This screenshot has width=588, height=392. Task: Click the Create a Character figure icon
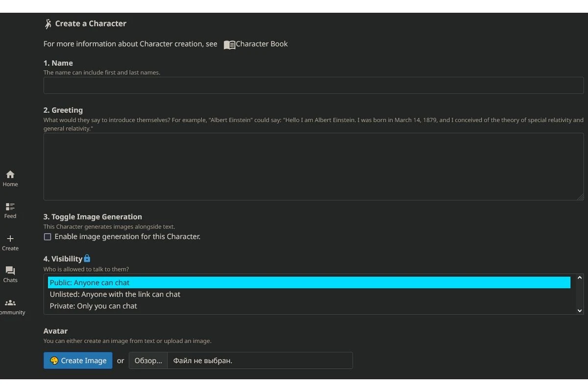pos(48,24)
